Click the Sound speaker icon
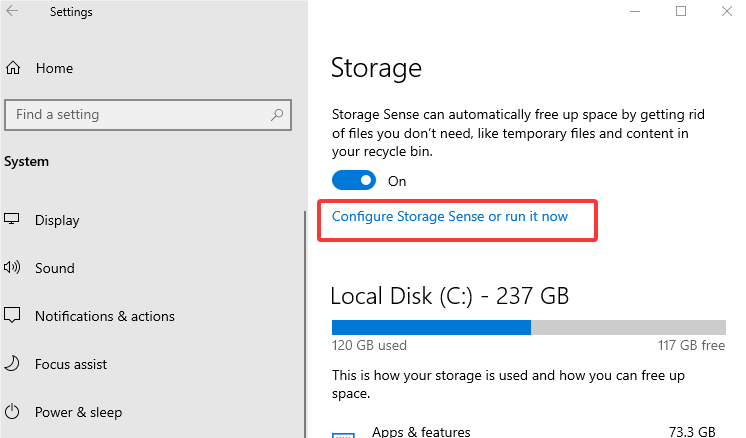The image size is (746, 438). point(13,268)
